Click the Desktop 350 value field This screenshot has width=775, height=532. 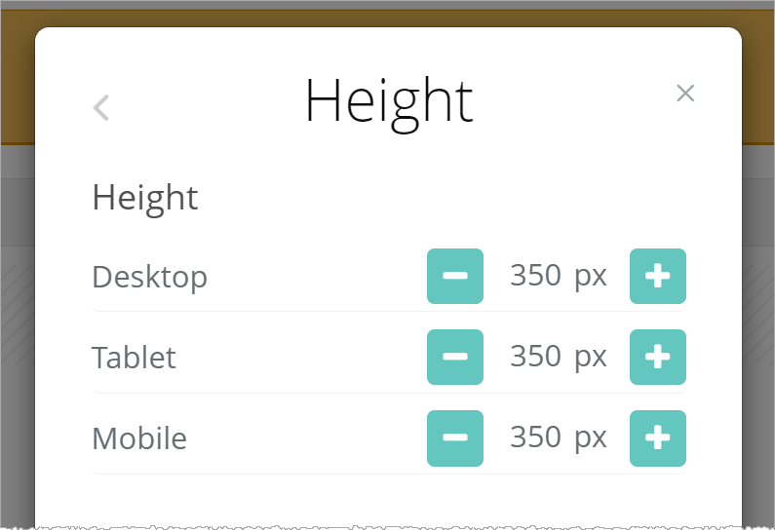[535, 277]
